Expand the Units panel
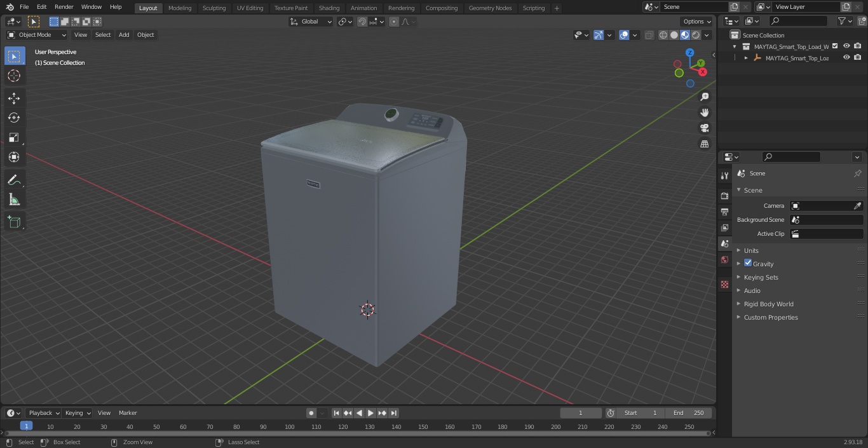 (x=751, y=250)
